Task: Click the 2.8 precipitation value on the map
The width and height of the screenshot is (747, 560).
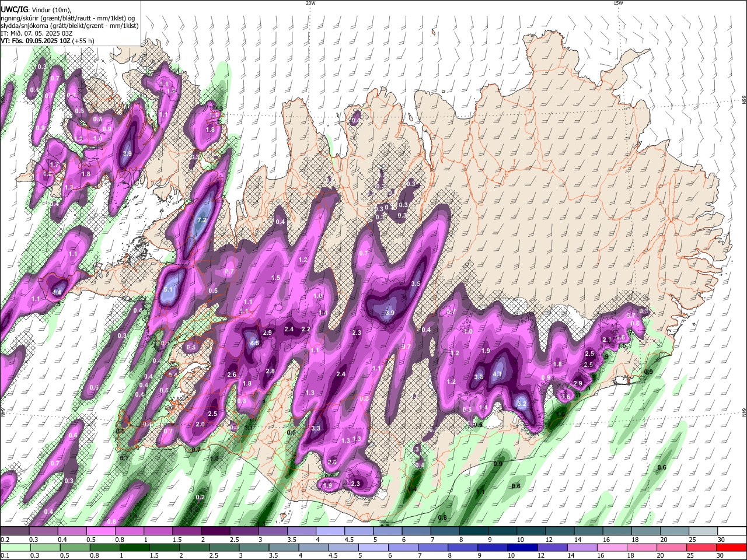Action: (270, 371)
